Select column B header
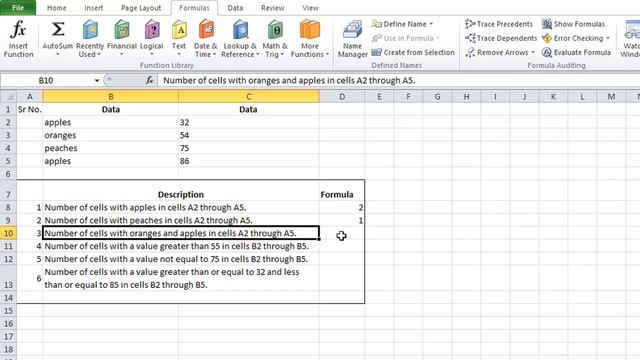Viewport: 640px width, 360px height. pyautogui.click(x=111, y=97)
